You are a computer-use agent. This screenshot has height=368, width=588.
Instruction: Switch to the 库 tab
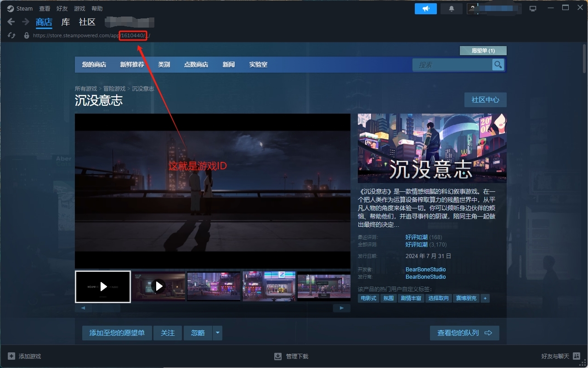pyautogui.click(x=66, y=22)
